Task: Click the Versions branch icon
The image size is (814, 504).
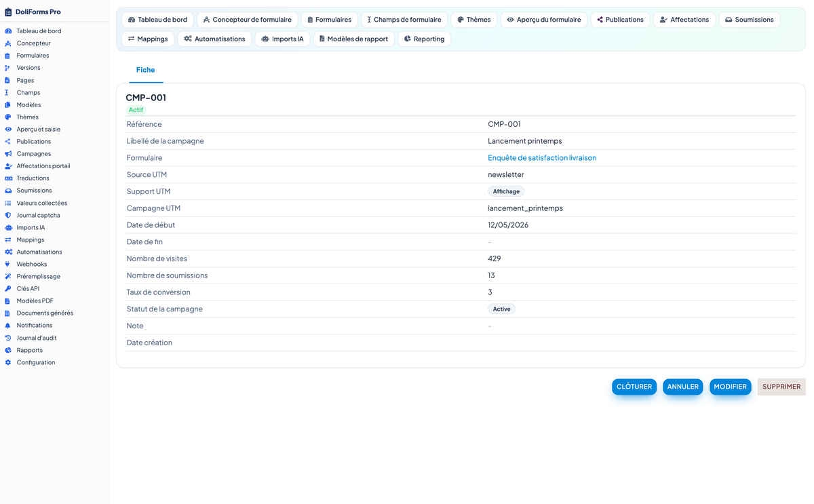Action: pos(8,68)
